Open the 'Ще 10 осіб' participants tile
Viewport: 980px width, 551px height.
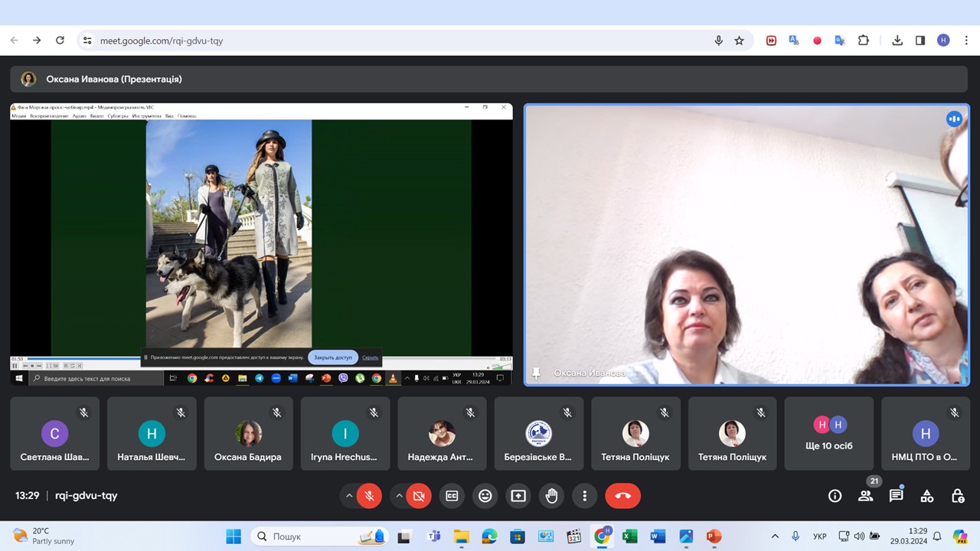(828, 433)
